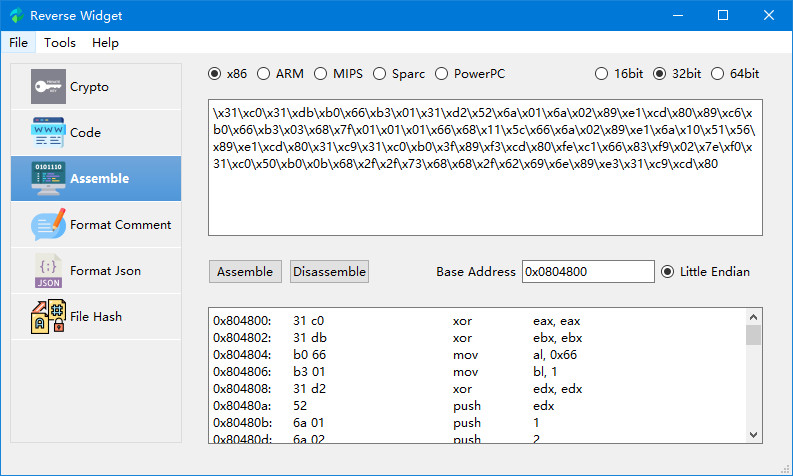Open the Format Comment section

click(x=96, y=224)
